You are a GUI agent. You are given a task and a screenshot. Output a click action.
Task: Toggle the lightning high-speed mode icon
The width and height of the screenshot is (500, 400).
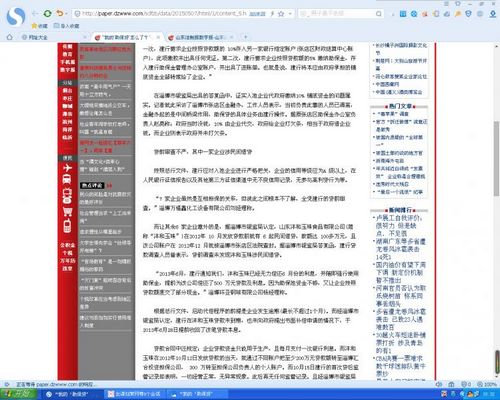tap(272, 14)
